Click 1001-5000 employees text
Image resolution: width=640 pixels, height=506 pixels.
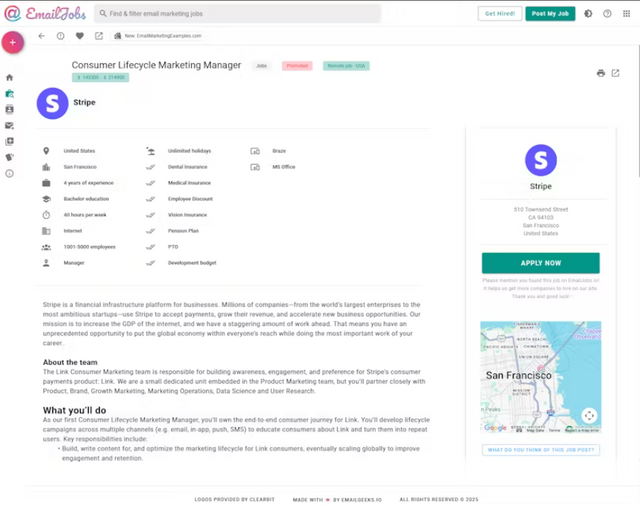(89, 247)
